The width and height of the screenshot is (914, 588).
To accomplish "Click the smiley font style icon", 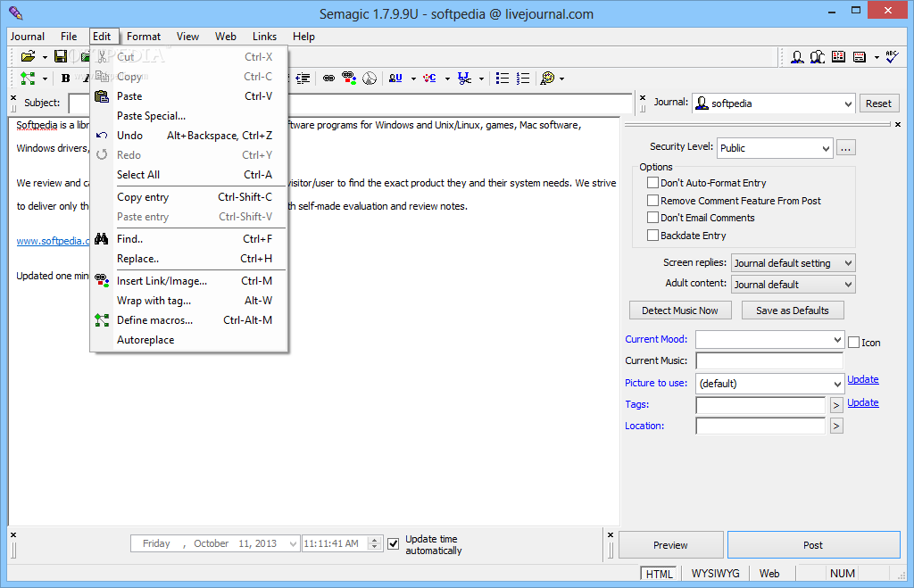I will pyautogui.click(x=547, y=79).
